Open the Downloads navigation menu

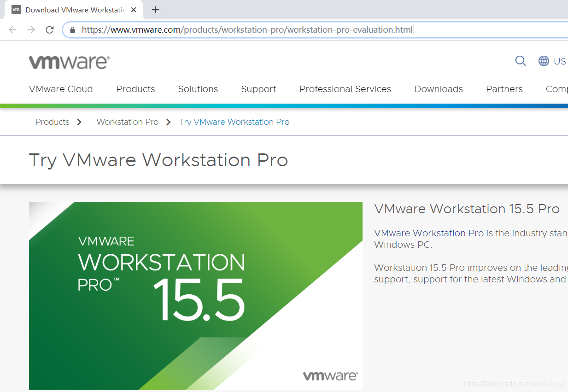(439, 89)
